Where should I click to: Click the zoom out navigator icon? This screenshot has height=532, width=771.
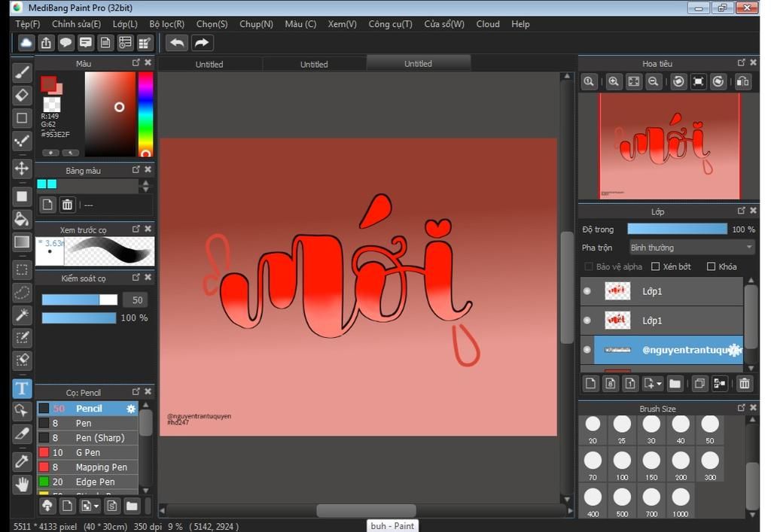tap(654, 81)
